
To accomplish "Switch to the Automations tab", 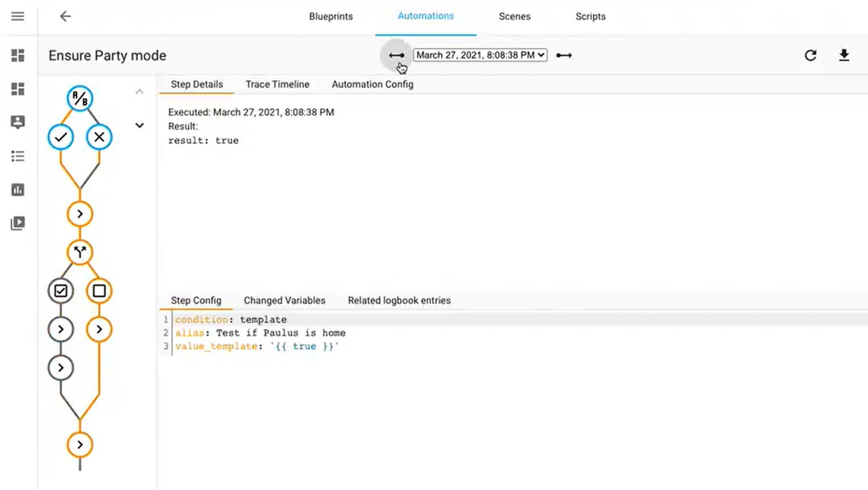I will pos(426,16).
